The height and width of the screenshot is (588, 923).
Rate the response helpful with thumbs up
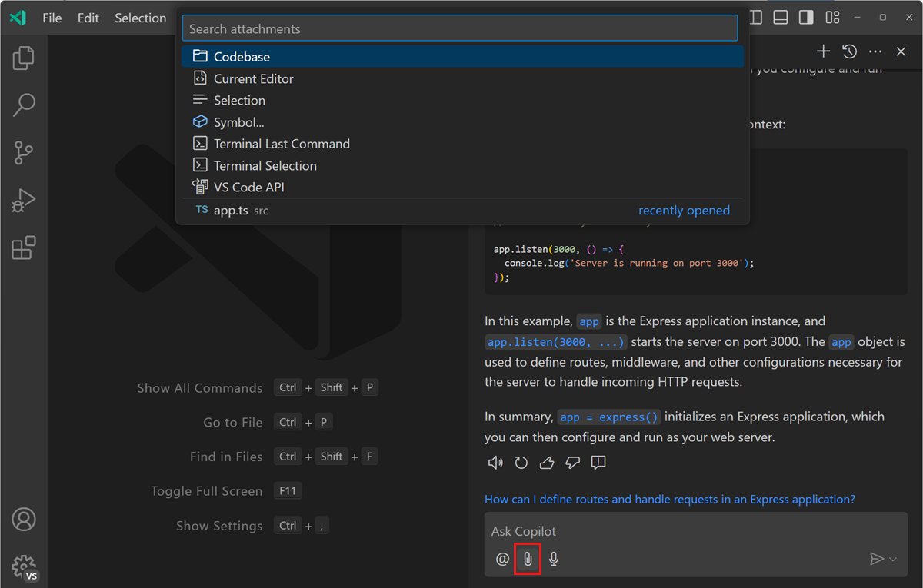(x=546, y=462)
